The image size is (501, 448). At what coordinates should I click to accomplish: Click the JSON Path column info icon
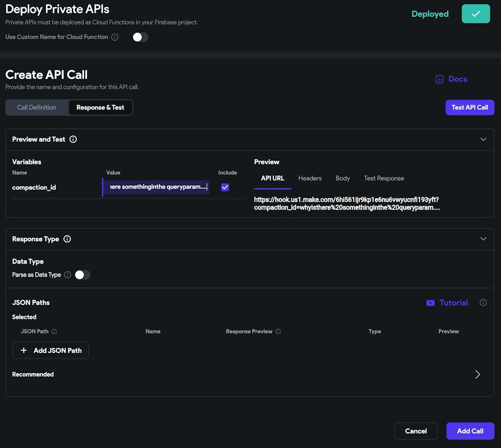coord(54,331)
